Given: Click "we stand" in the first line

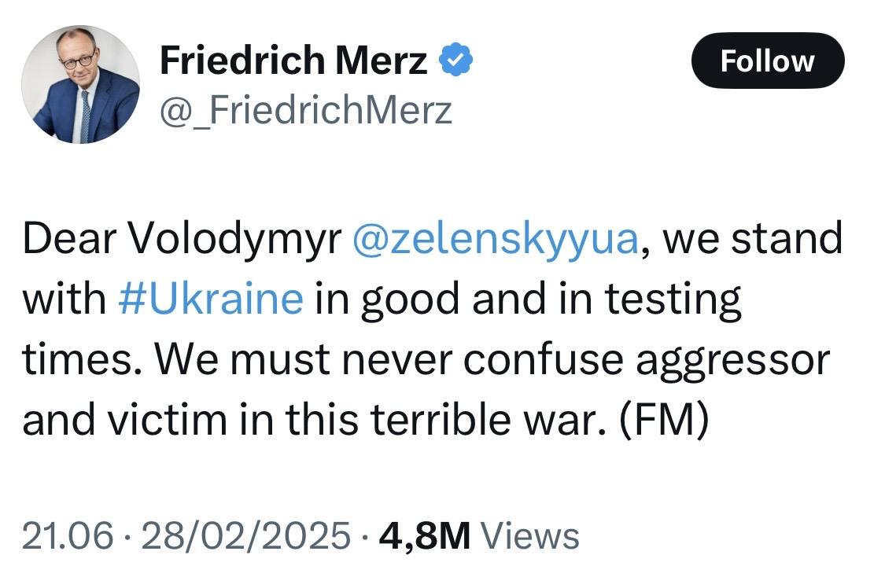Looking at the screenshot, I should [x=753, y=239].
